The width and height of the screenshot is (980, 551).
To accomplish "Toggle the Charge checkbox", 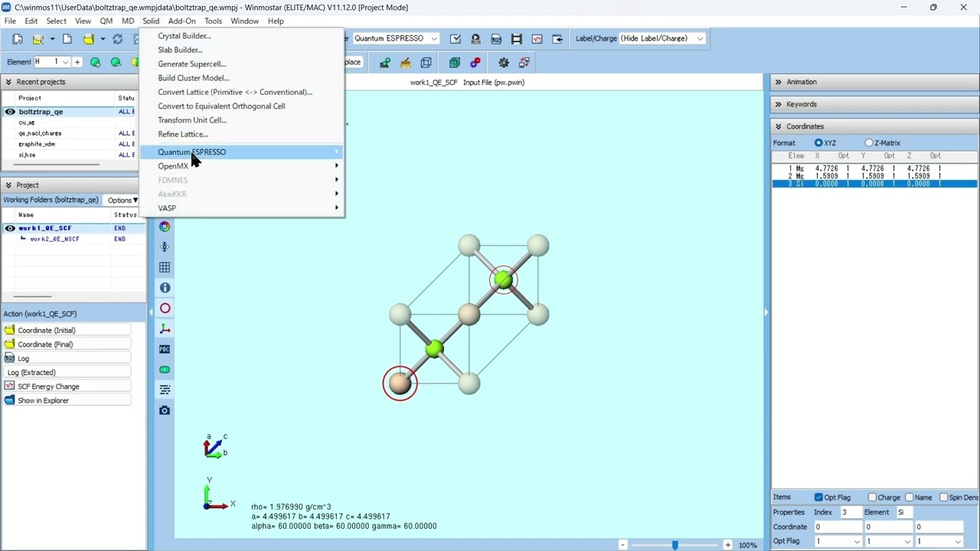I will coord(872,497).
